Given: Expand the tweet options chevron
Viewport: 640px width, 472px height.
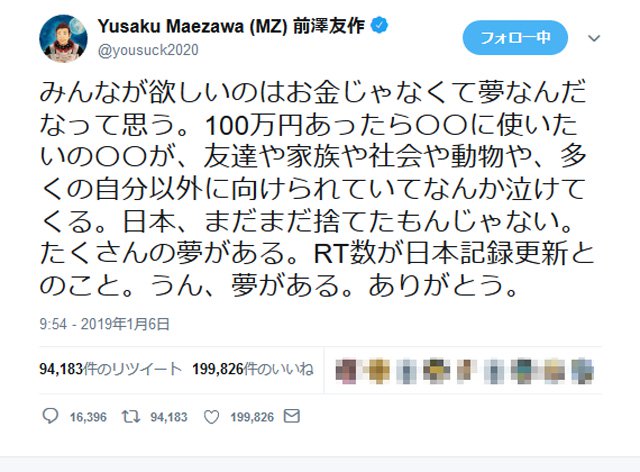Looking at the screenshot, I should tap(594, 38).
